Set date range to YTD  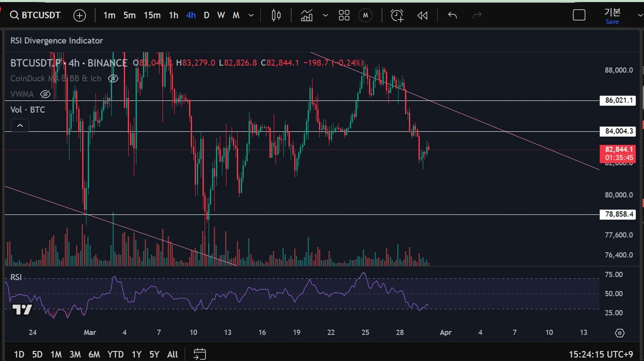[x=116, y=354]
